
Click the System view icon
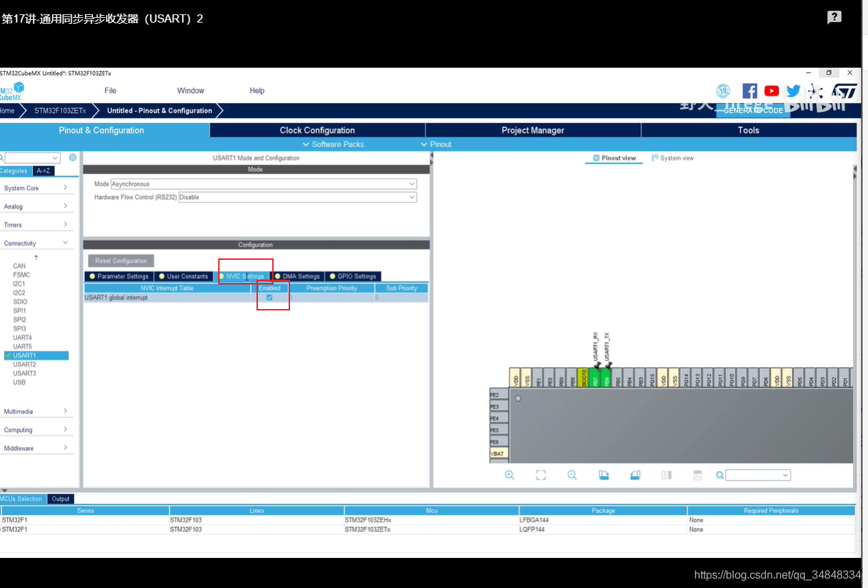point(655,158)
